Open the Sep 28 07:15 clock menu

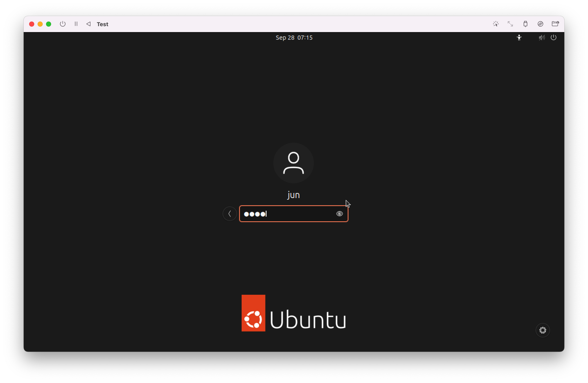pyautogui.click(x=294, y=38)
